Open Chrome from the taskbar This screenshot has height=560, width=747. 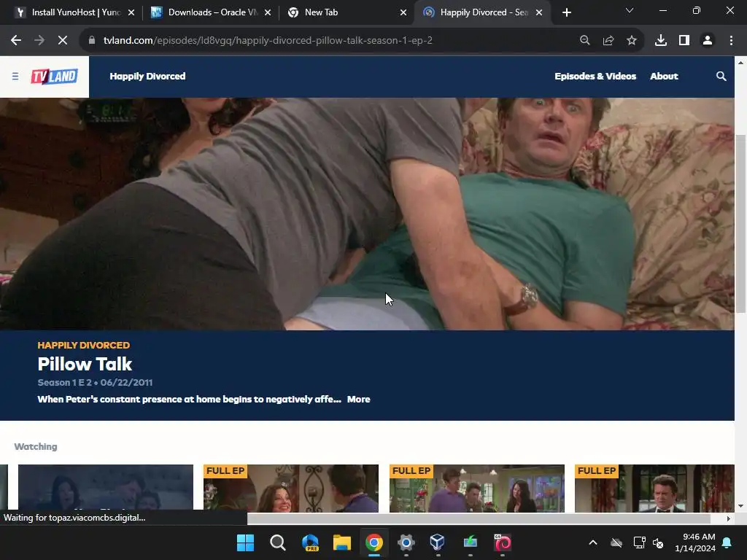coord(374,542)
